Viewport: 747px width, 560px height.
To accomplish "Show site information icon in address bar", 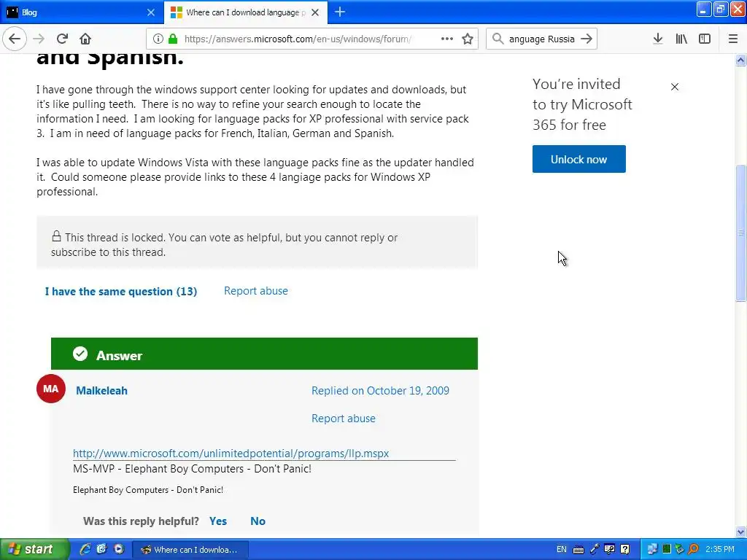I will (x=158, y=39).
